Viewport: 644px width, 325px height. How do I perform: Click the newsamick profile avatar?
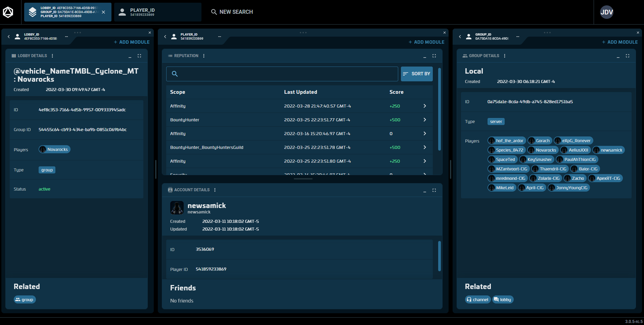click(177, 208)
